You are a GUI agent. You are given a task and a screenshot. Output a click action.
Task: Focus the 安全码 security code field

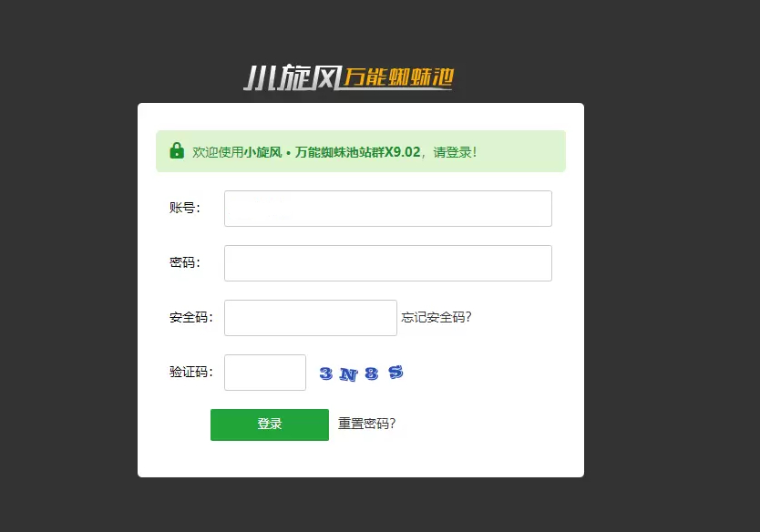click(x=311, y=318)
